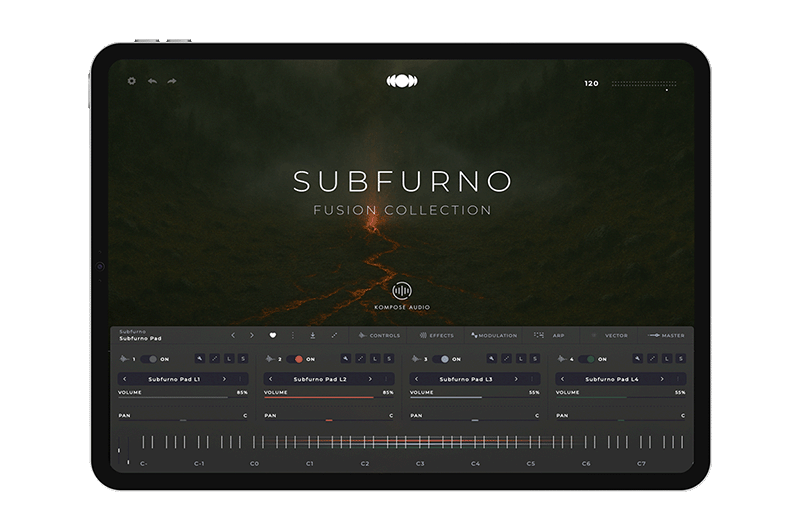
Task: Open layer 1 wrench edit icon
Action: click(200, 359)
